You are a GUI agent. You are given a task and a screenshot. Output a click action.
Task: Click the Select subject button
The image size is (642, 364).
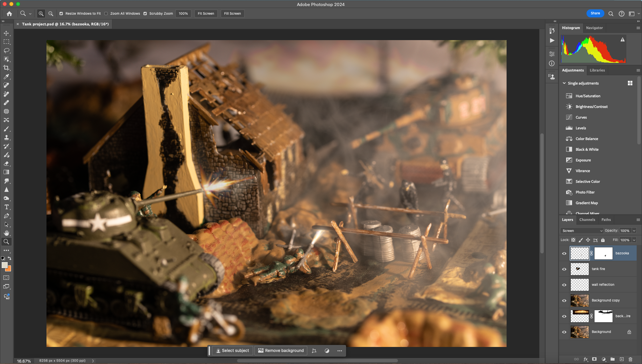[x=232, y=351]
